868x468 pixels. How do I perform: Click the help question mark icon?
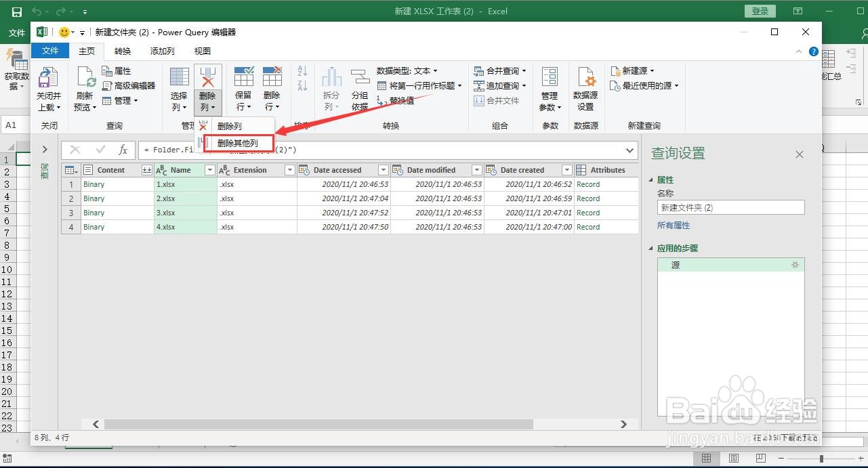tap(813, 51)
